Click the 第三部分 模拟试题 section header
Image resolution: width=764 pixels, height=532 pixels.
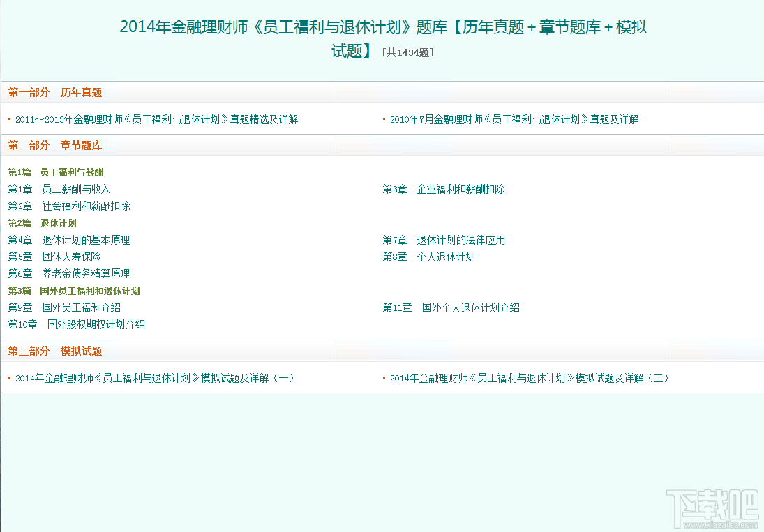click(54, 351)
